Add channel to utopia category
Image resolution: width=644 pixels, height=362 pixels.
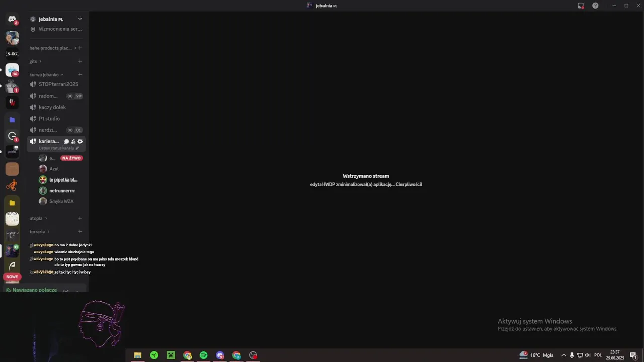[80, 218]
